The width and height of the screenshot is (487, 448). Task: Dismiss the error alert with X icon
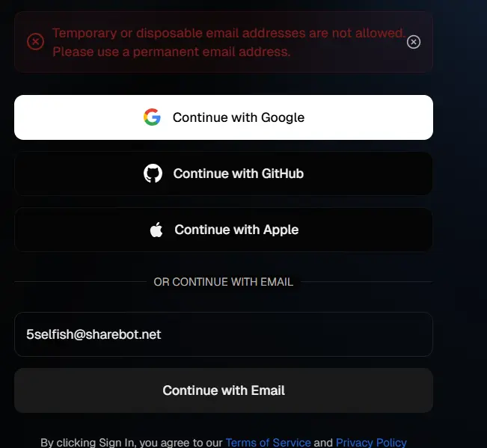(x=414, y=42)
